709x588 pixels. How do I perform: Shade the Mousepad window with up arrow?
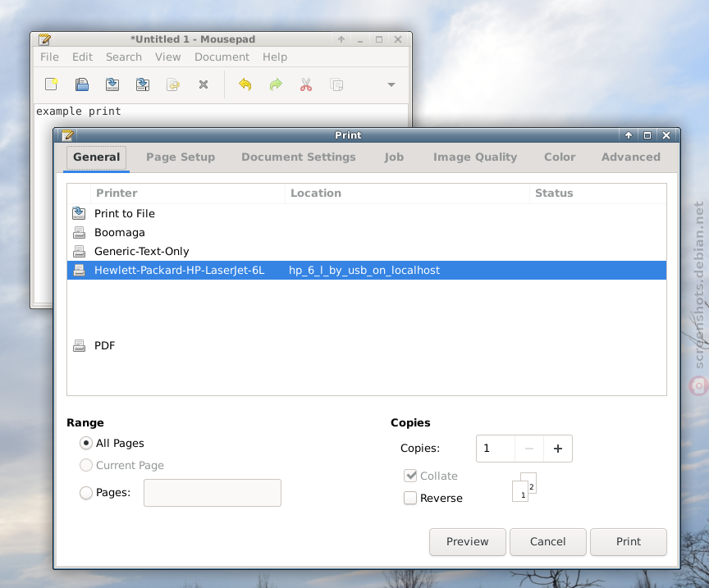pyautogui.click(x=341, y=39)
